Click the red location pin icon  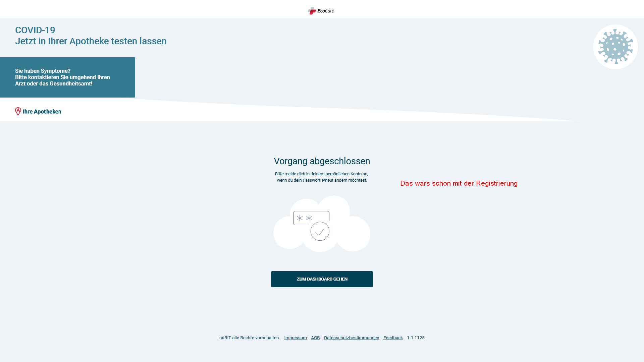click(18, 111)
